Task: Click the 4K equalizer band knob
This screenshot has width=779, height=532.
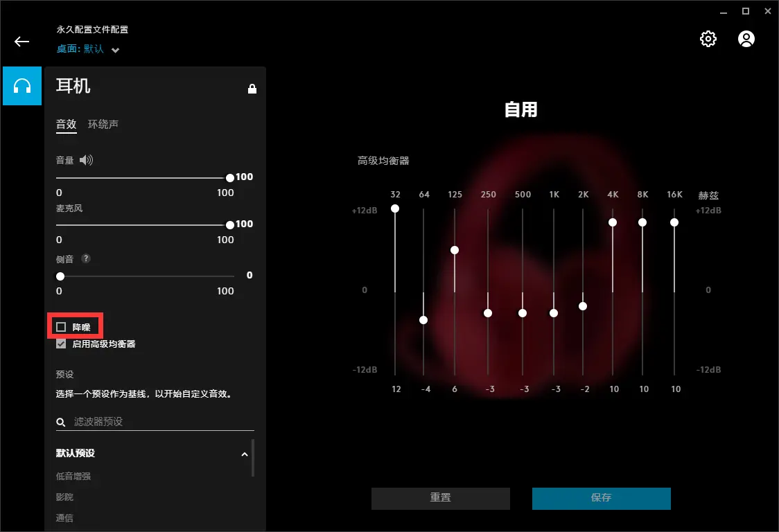Action: pos(613,222)
